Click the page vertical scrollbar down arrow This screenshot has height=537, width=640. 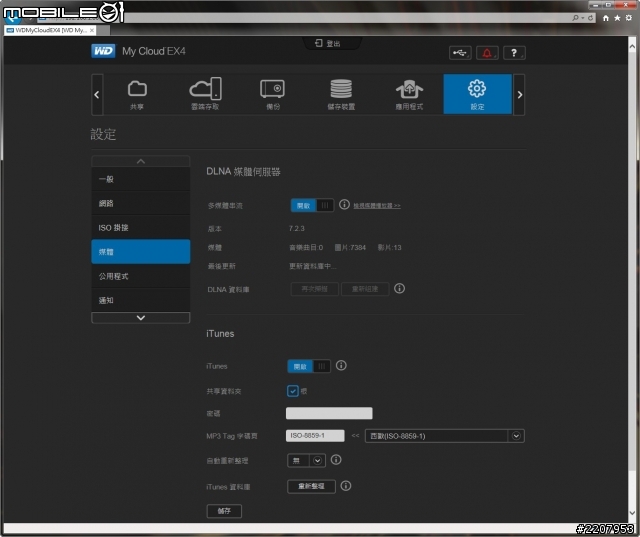coord(632,513)
